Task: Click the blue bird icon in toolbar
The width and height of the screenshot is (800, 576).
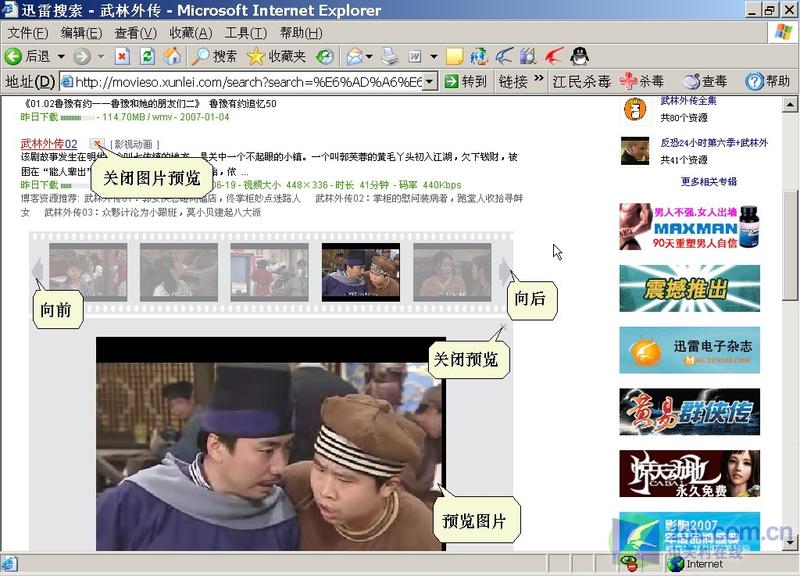Action: point(504,56)
